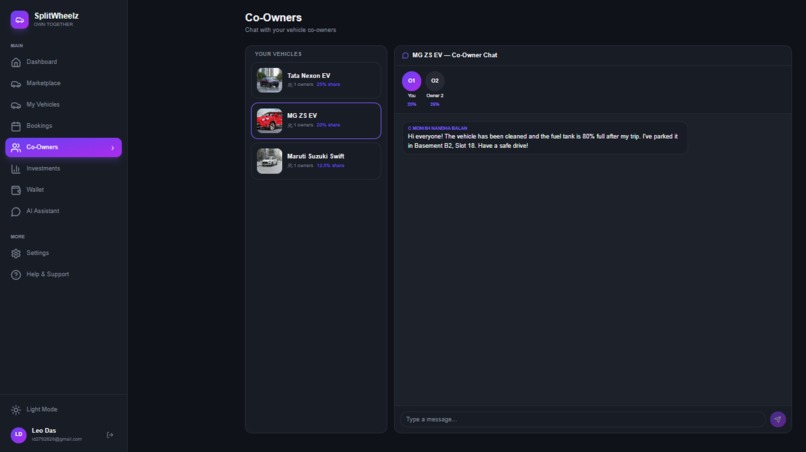Open Settings in the More section

pos(64,254)
